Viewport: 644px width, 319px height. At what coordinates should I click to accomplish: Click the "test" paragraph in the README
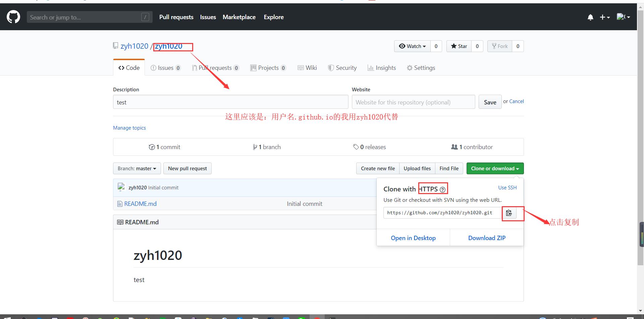pyautogui.click(x=139, y=280)
